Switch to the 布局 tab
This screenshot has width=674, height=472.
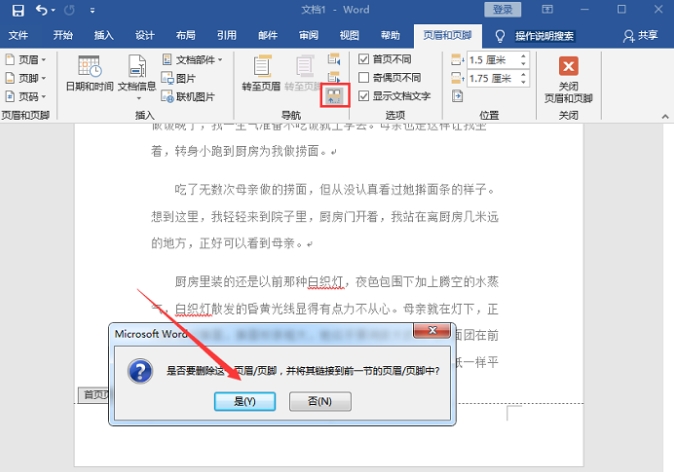coord(185,35)
